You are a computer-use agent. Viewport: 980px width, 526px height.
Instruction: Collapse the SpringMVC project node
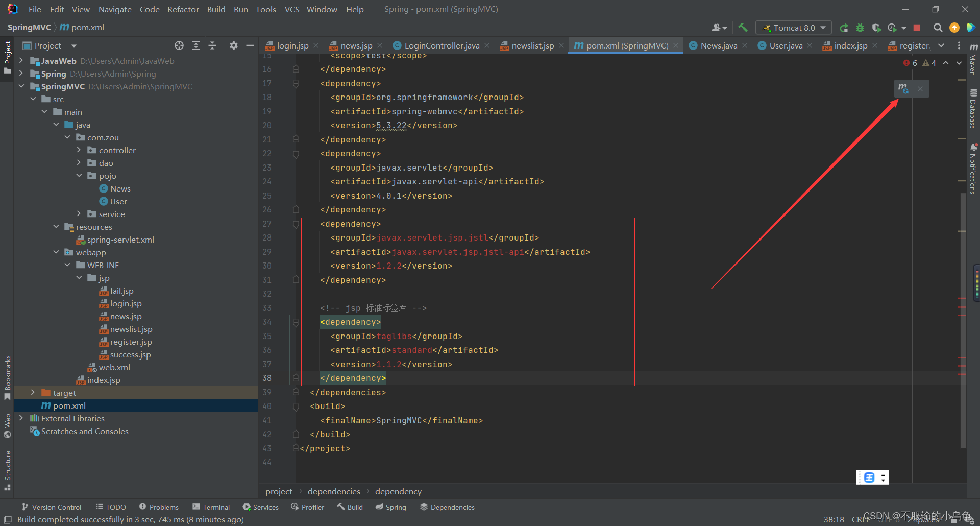[21, 86]
